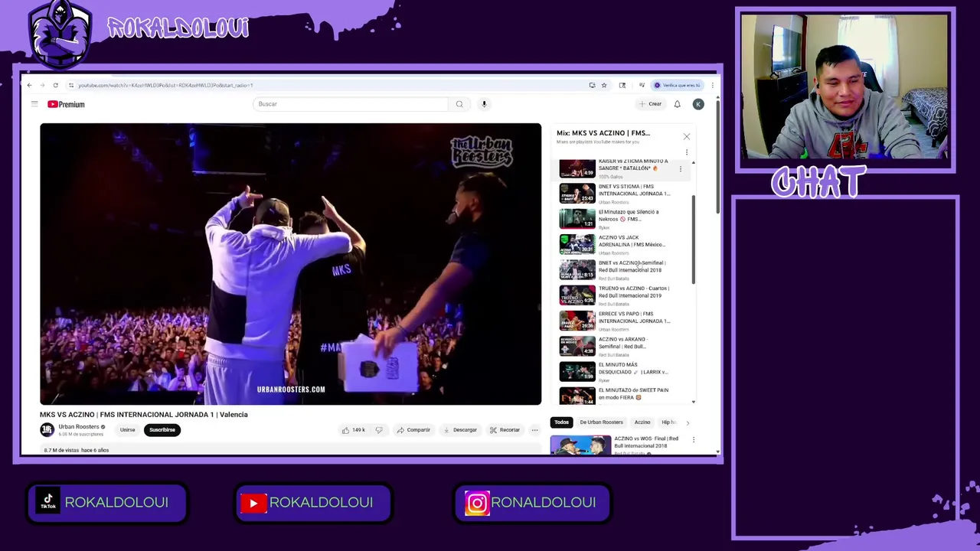The height and width of the screenshot is (551, 980).
Task: Open Mix playlist options three dots
Action: coord(686,152)
